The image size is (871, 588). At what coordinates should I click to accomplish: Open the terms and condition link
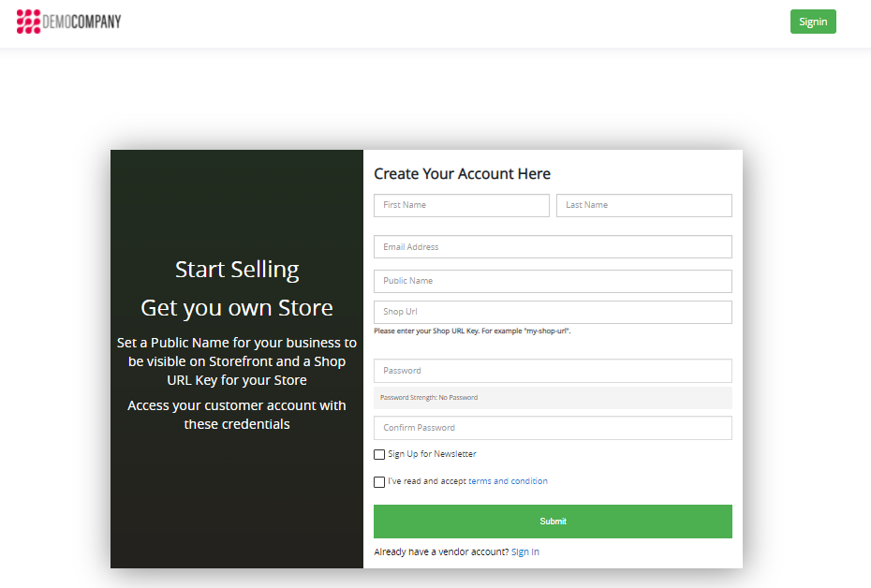(x=508, y=481)
